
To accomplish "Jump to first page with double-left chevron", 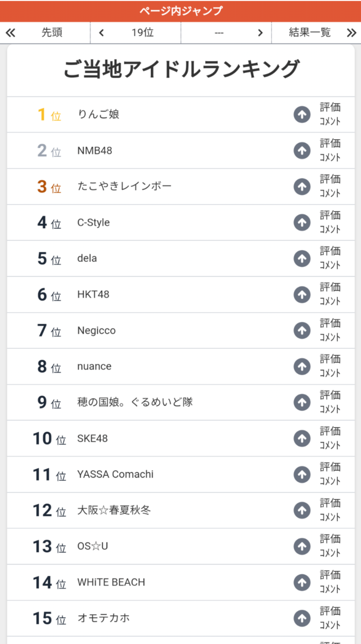I will [x=10, y=33].
